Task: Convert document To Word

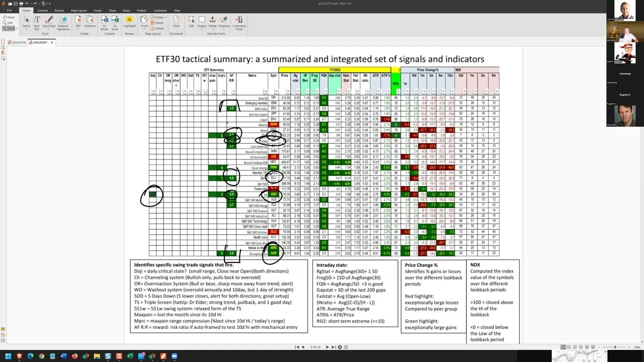Action: click(x=104, y=22)
